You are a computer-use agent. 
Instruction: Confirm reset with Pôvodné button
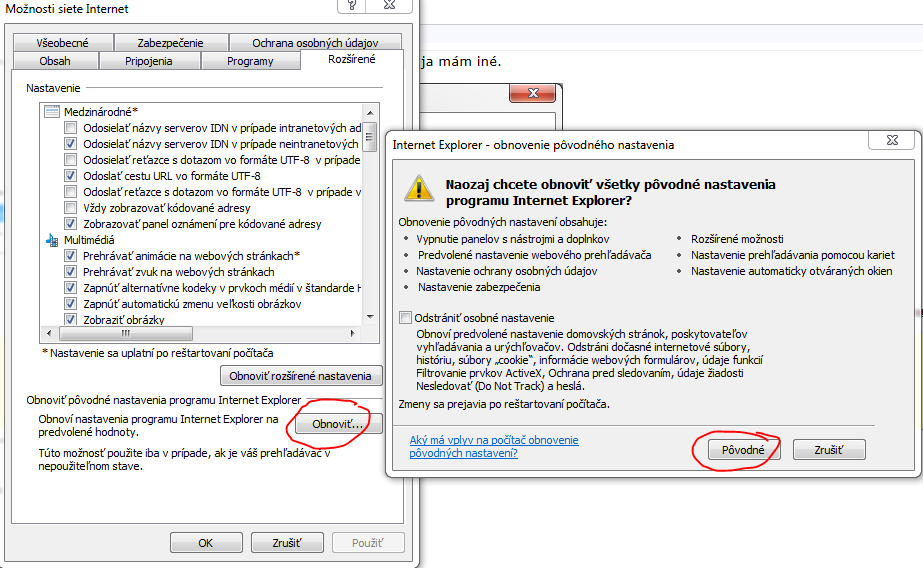pos(743,450)
